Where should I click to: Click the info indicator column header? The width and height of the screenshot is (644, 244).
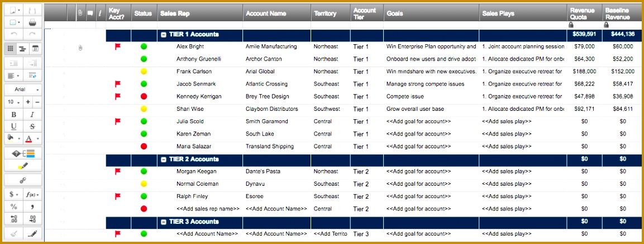click(x=100, y=13)
